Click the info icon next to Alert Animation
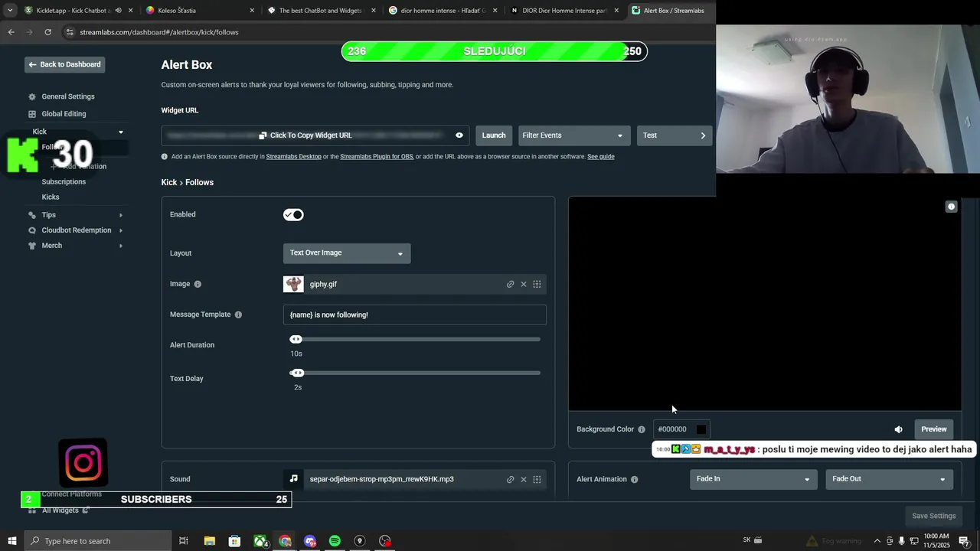This screenshot has width=980, height=551. (634, 480)
